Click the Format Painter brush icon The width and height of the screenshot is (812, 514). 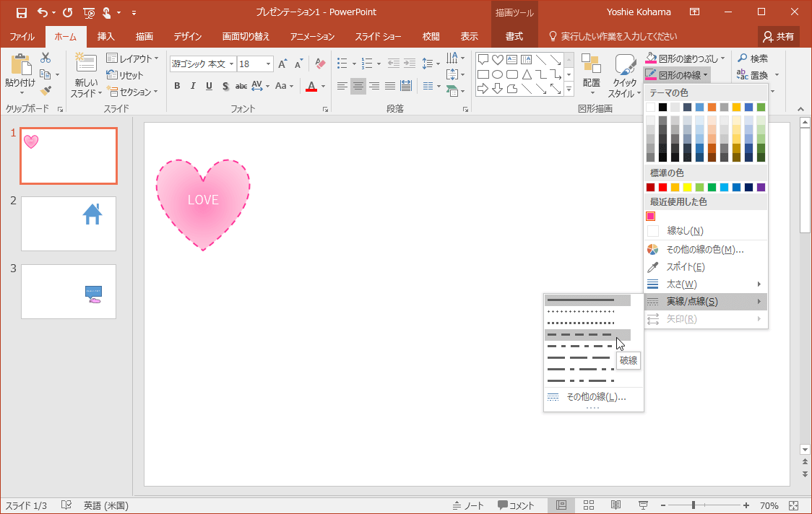[x=46, y=91]
